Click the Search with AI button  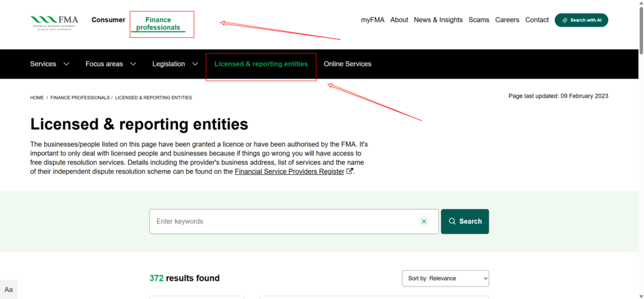tap(581, 20)
